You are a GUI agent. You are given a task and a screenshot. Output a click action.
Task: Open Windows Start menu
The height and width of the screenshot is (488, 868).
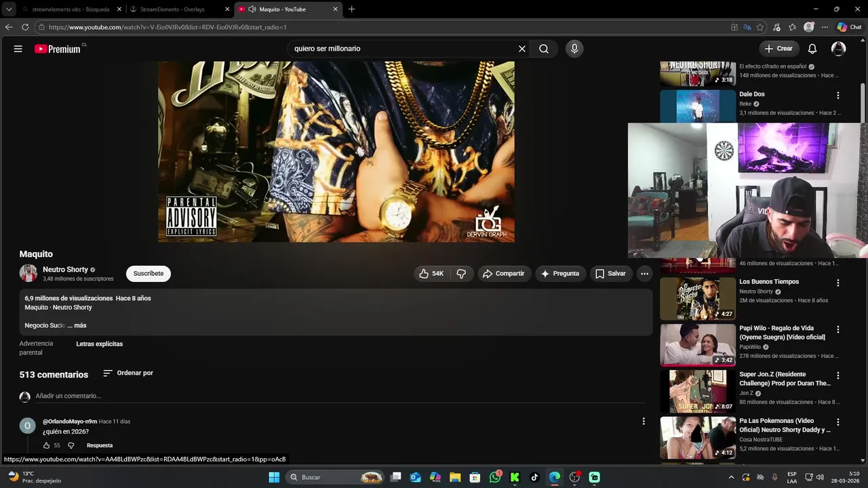[274, 477]
